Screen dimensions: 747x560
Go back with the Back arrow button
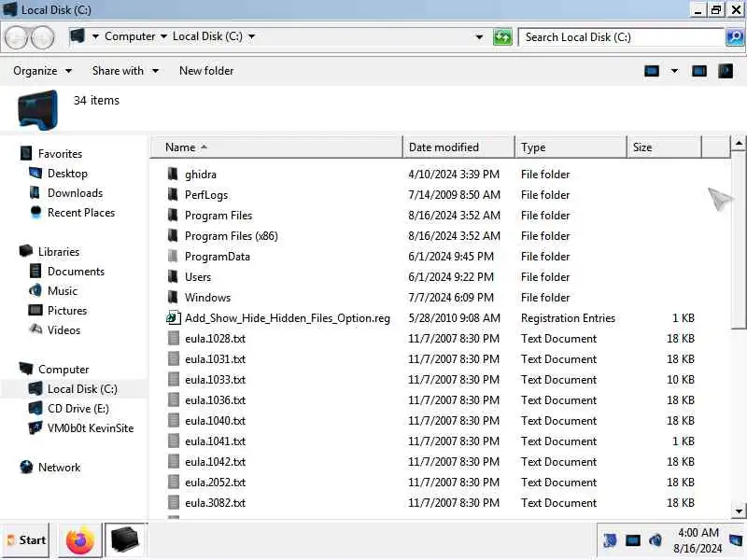(16, 37)
